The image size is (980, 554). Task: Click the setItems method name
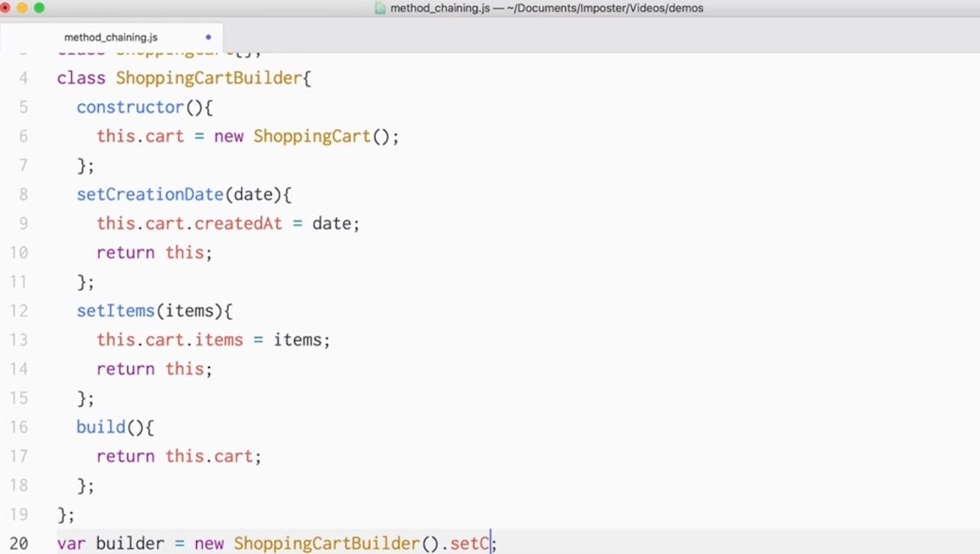pyautogui.click(x=115, y=310)
